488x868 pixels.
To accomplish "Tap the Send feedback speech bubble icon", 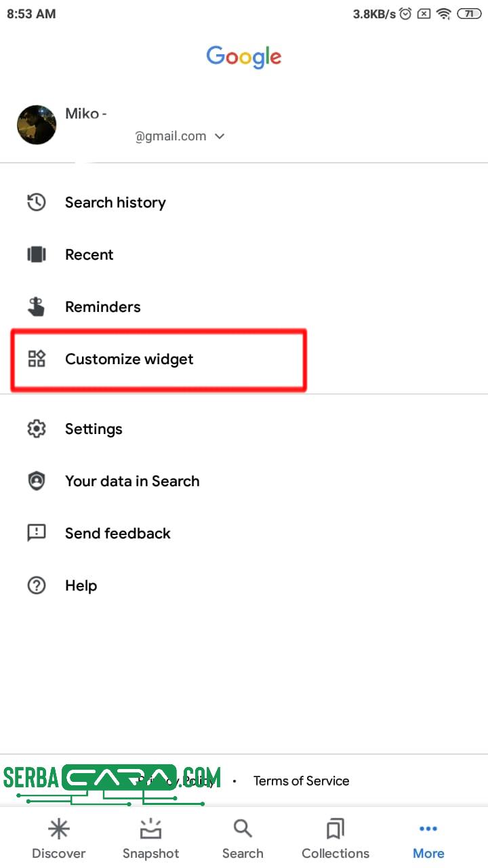I will (36, 533).
